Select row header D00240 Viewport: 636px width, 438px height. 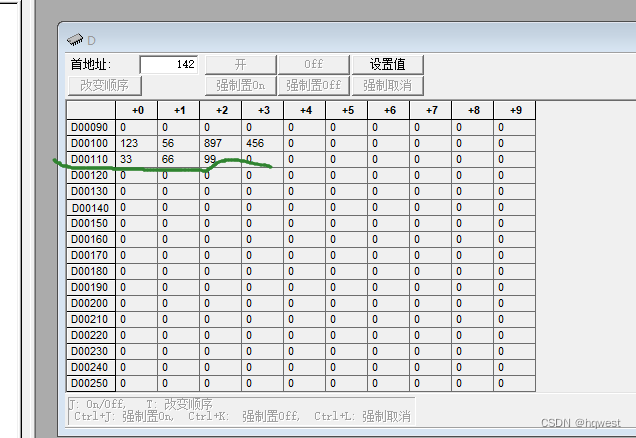click(91, 367)
